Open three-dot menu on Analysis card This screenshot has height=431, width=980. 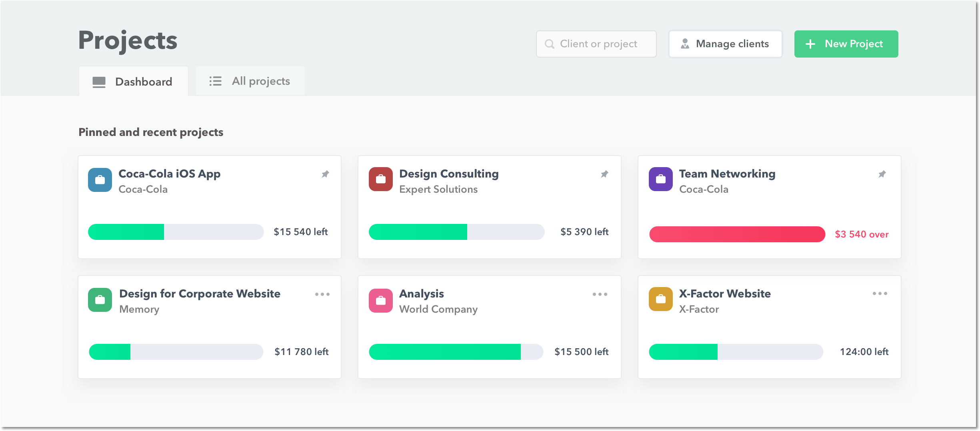point(600,294)
